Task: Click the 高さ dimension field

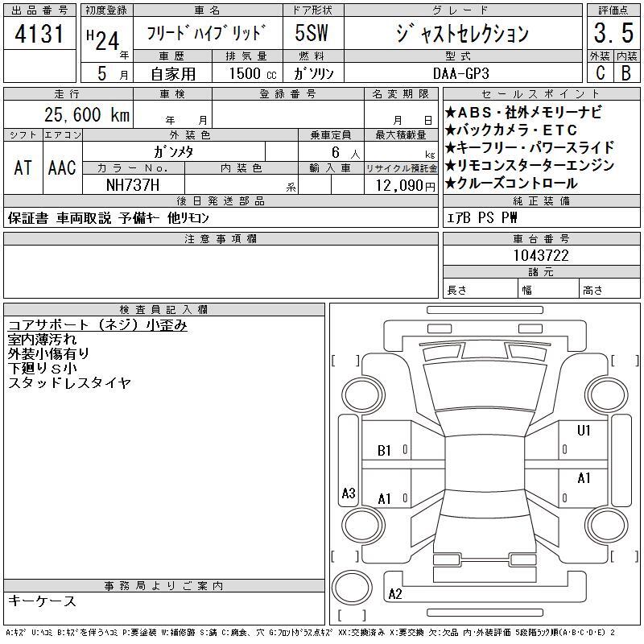Action: pos(609,290)
